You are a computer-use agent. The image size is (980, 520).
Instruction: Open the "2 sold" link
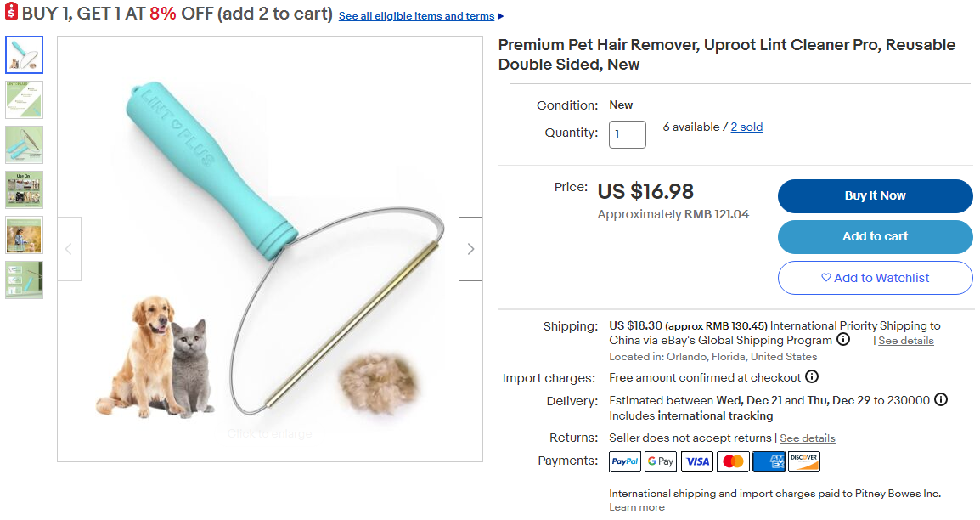coord(746,127)
